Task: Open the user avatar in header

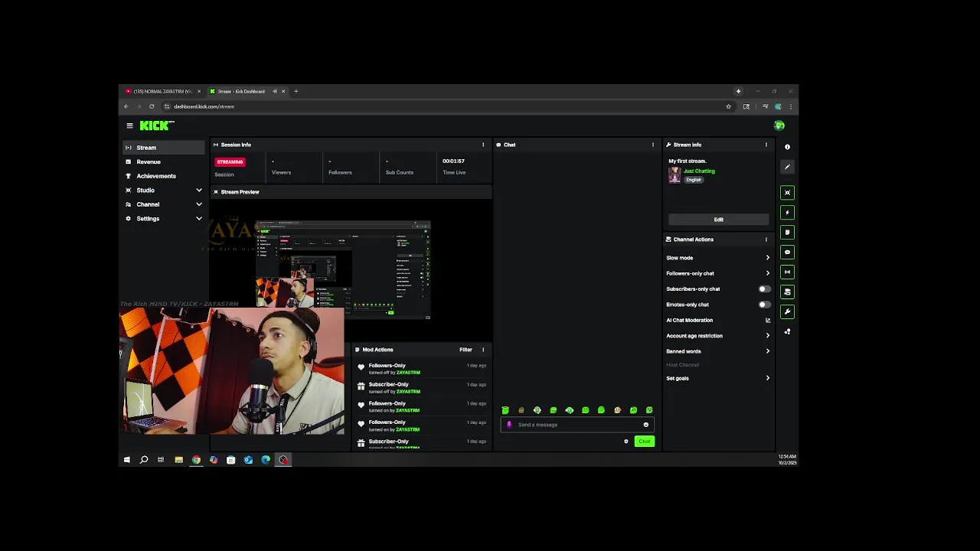Action: (x=779, y=126)
